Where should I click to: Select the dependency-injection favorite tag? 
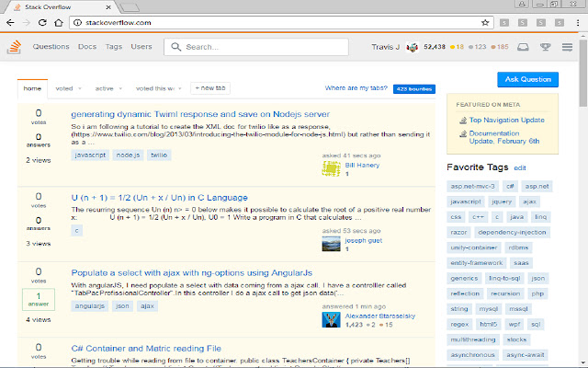pyautogui.click(x=512, y=233)
